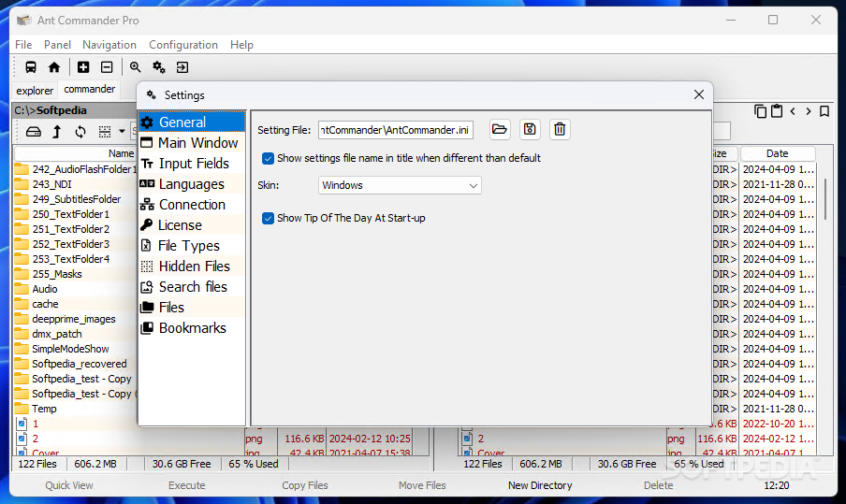
Task: Open the Navigation menu
Action: point(109,45)
